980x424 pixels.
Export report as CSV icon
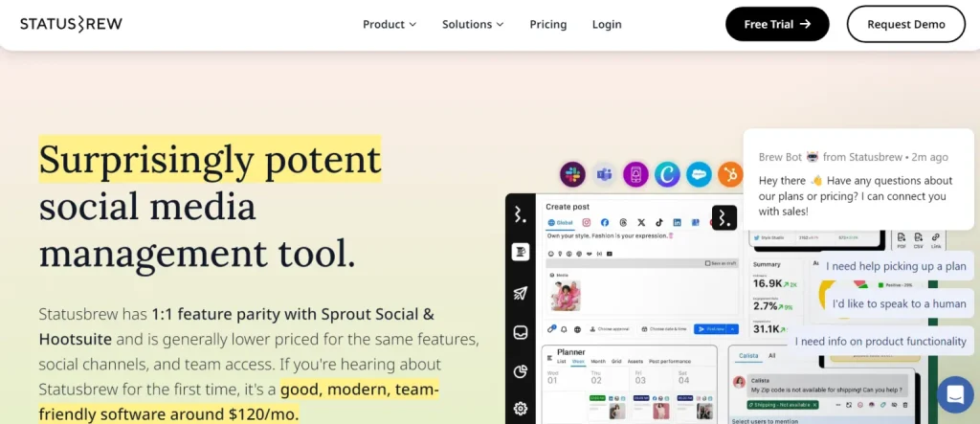[919, 240]
